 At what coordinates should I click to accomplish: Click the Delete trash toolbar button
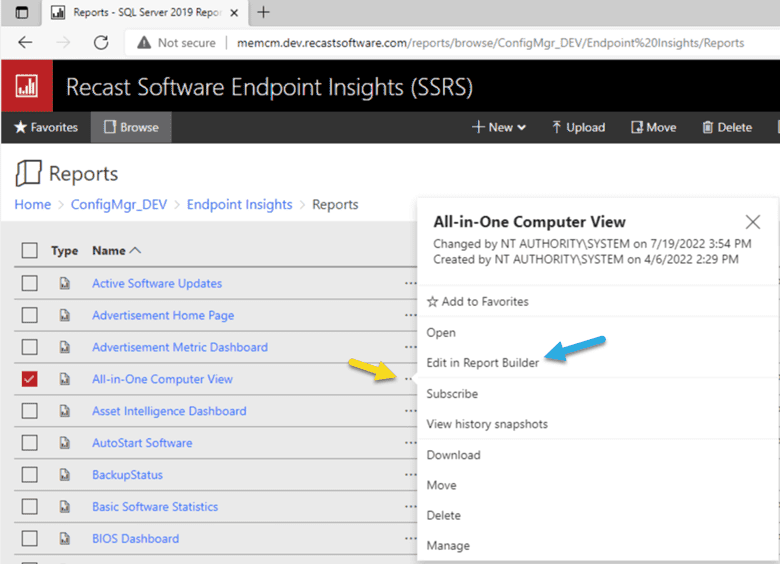tap(727, 127)
